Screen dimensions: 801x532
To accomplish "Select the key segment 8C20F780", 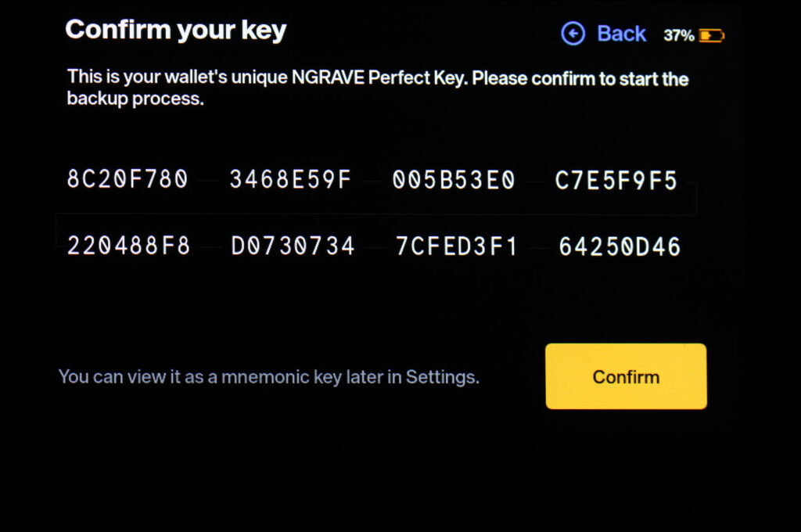I will [128, 180].
